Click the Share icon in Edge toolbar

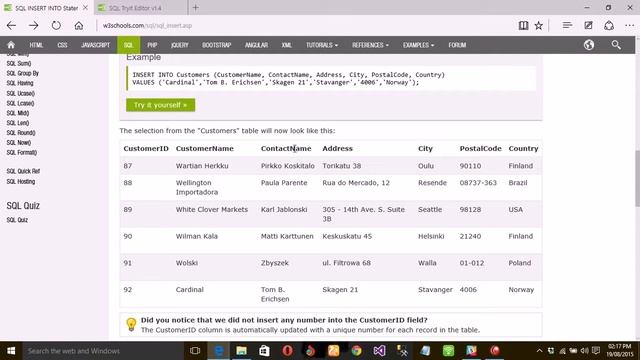point(609,25)
